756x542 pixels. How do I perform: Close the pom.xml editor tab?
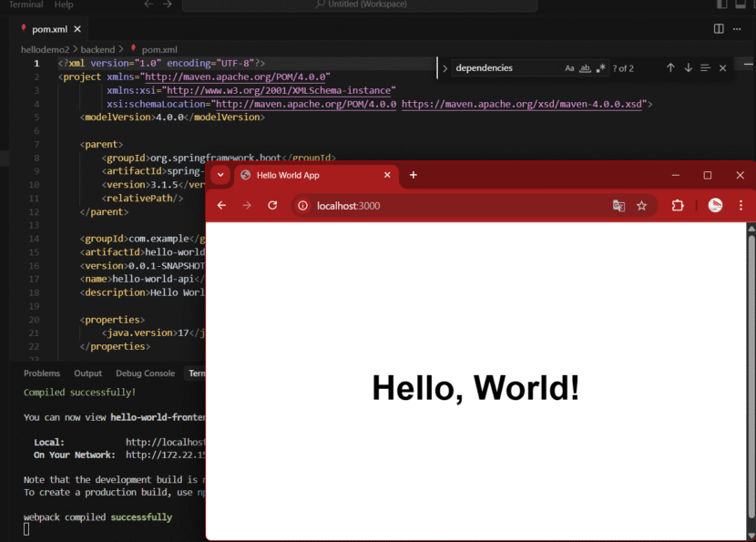click(77, 29)
